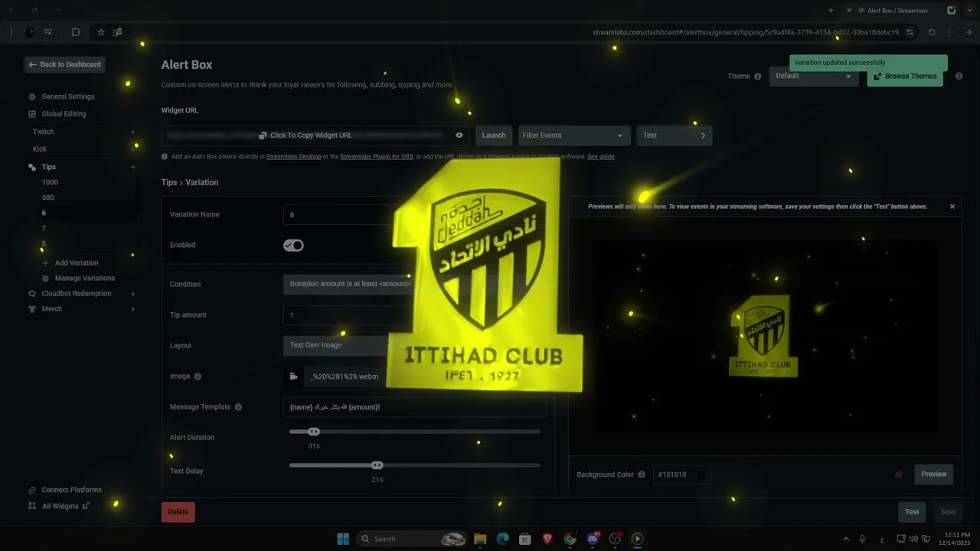Reveal widget URL with eye icon
This screenshot has width=980, height=551.
[x=459, y=135]
